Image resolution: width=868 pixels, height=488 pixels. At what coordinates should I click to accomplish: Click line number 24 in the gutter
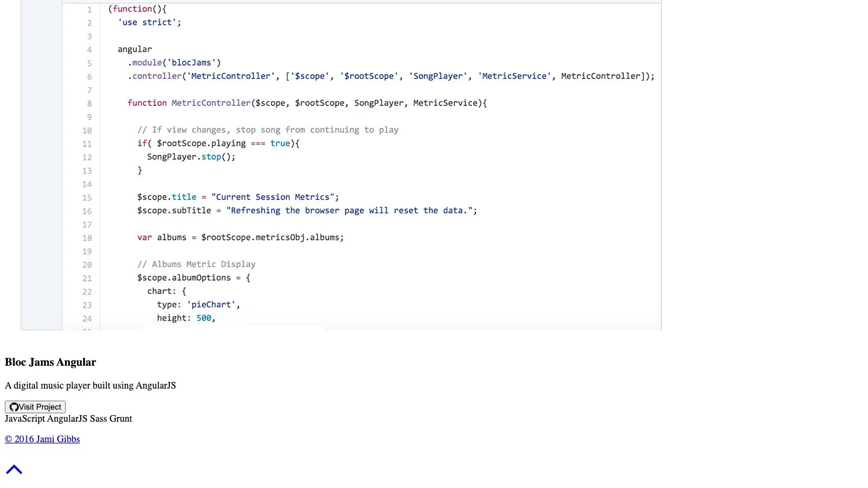coord(87,319)
